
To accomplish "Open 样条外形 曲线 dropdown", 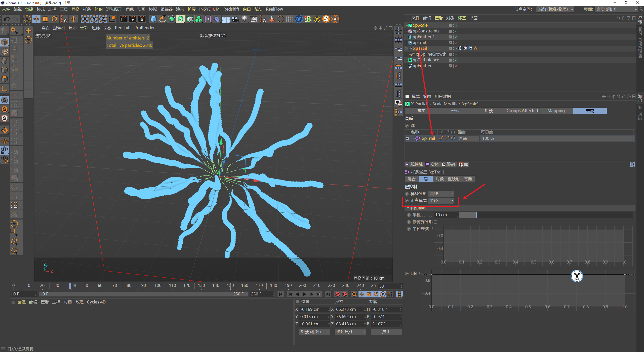I will [441, 194].
